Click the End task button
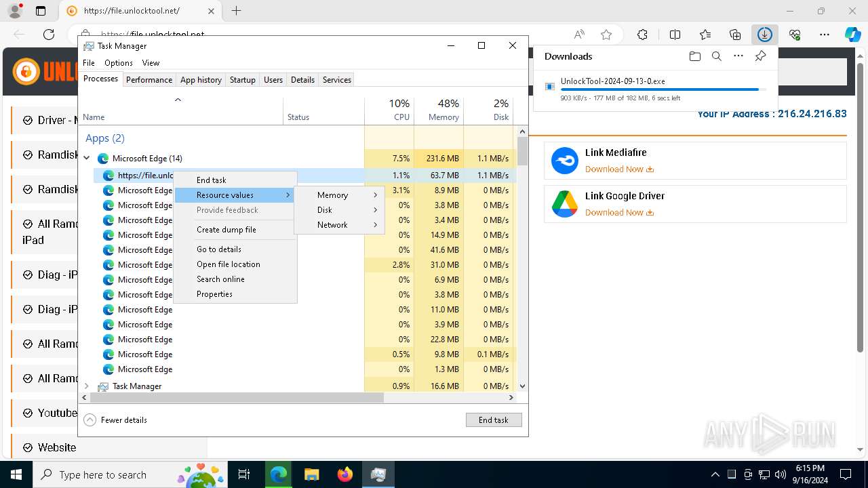Viewport: 868px width, 488px height. coord(494,420)
